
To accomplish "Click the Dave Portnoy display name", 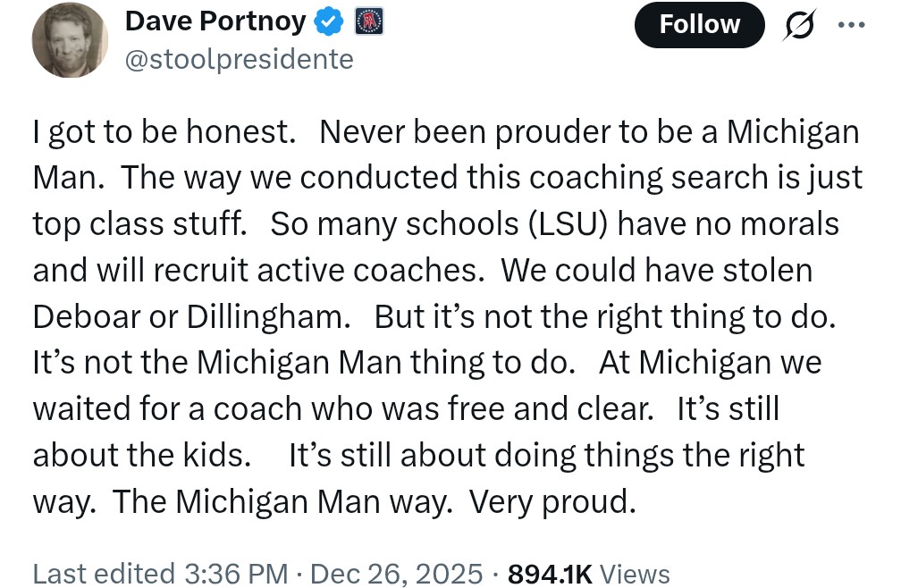I will [x=215, y=21].
